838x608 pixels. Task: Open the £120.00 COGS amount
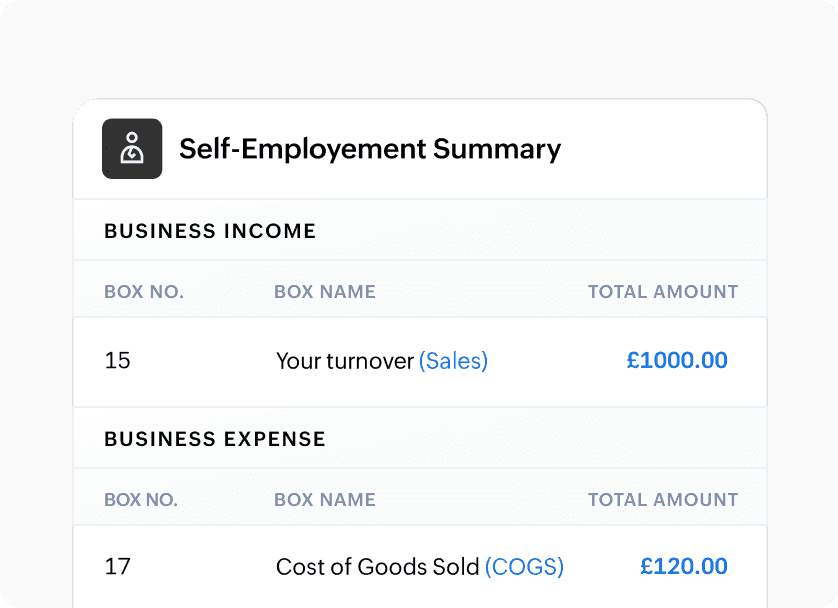684,567
